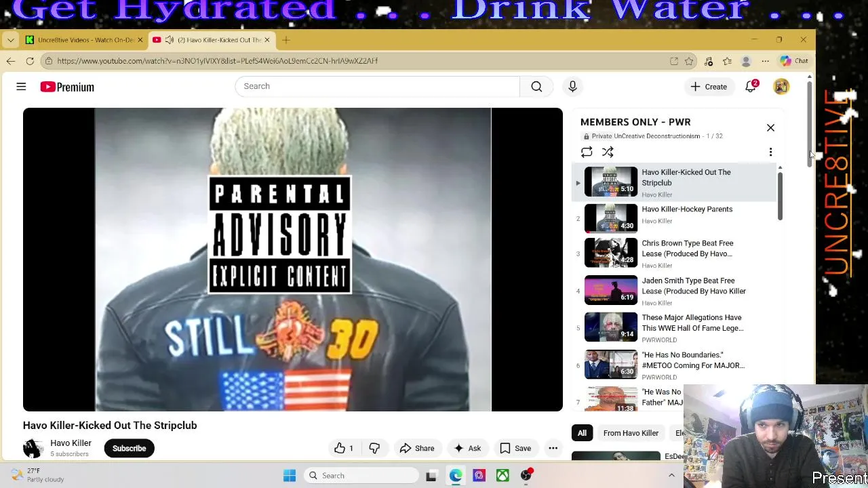Dislike the video with thumbs down
Screen dimensions: 868x488
[x=374, y=448]
